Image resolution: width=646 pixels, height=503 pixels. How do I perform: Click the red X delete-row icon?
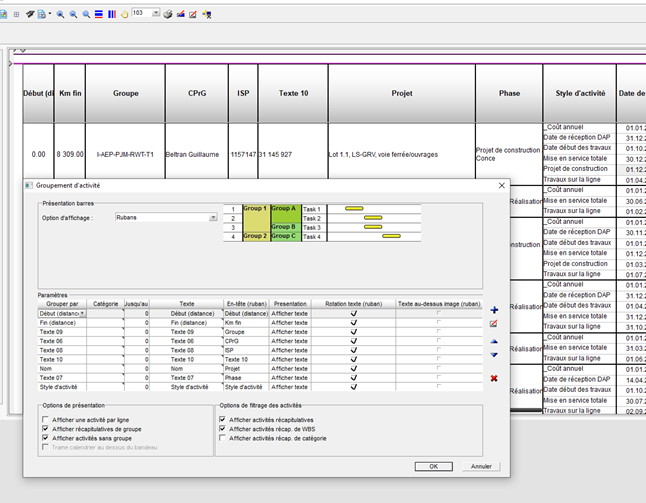pyautogui.click(x=494, y=378)
